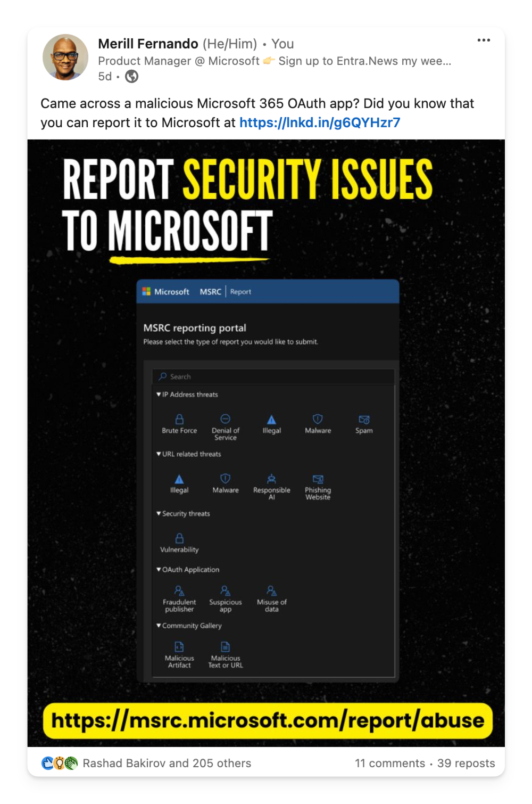532x804 pixels.
Task: Select the Spam report type
Action: coord(364,424)
